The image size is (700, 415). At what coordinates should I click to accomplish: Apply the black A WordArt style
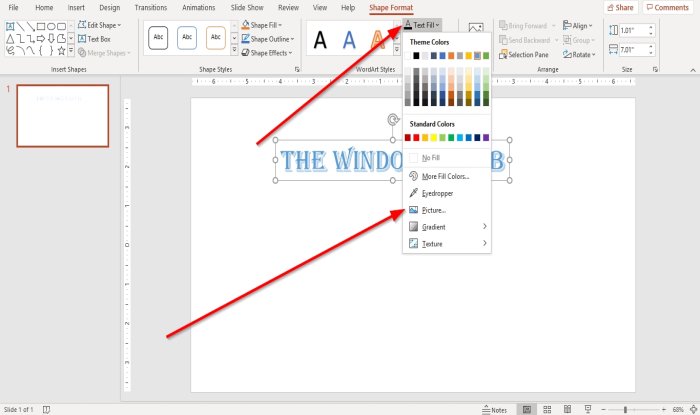pyautogui.click(x=320, y=40)
